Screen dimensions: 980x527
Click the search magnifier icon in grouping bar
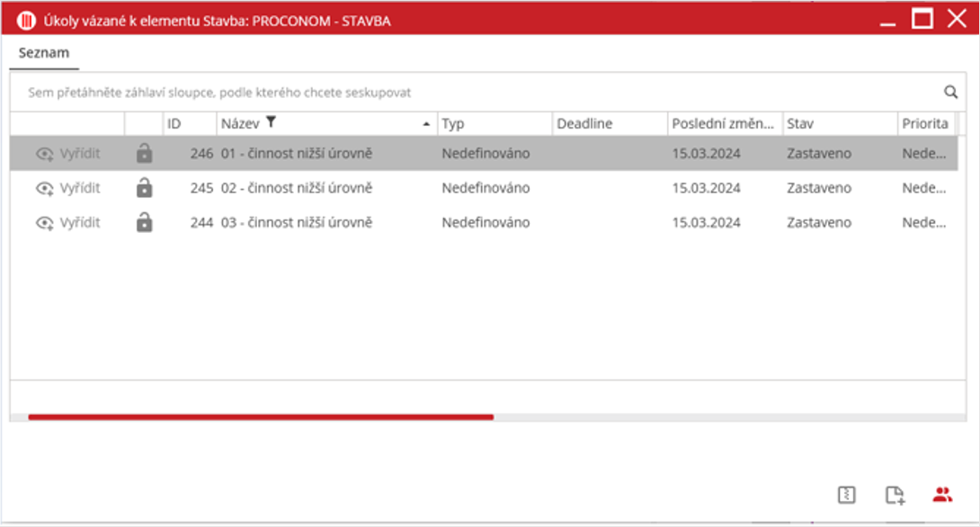[x=950, y=92]
